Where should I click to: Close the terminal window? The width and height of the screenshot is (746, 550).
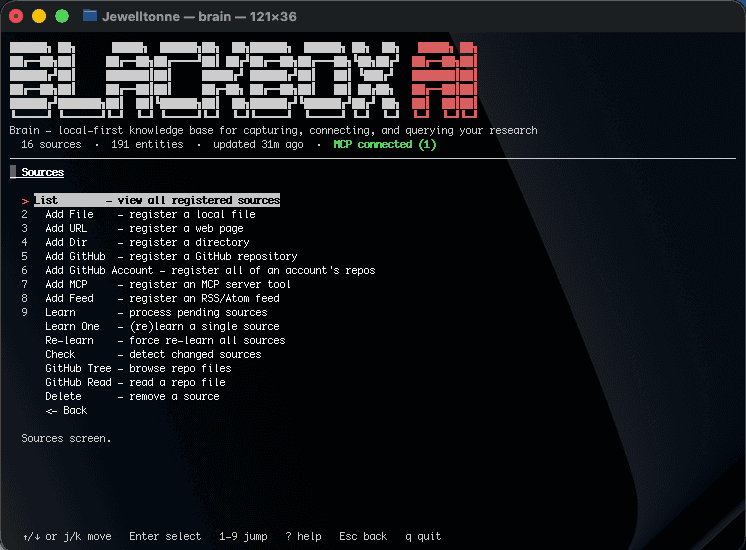pyautogui.click(x=16, y=17)
